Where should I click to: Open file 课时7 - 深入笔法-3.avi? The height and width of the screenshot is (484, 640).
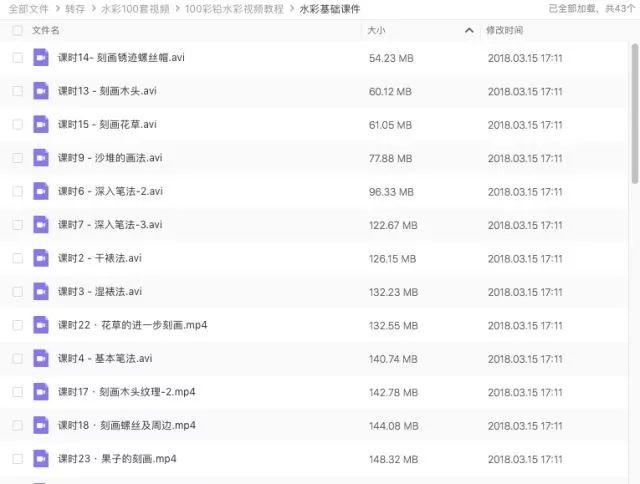click(110, 225)
